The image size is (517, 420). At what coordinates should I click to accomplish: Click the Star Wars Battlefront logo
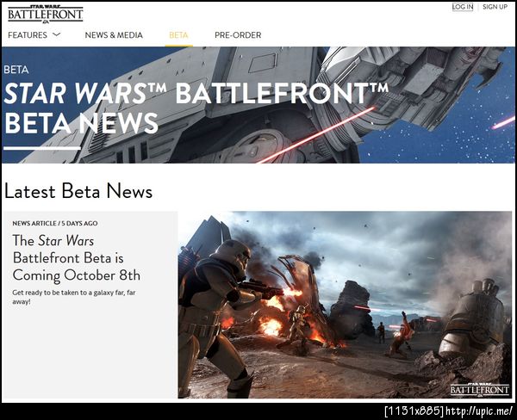(x=46, y=14)
